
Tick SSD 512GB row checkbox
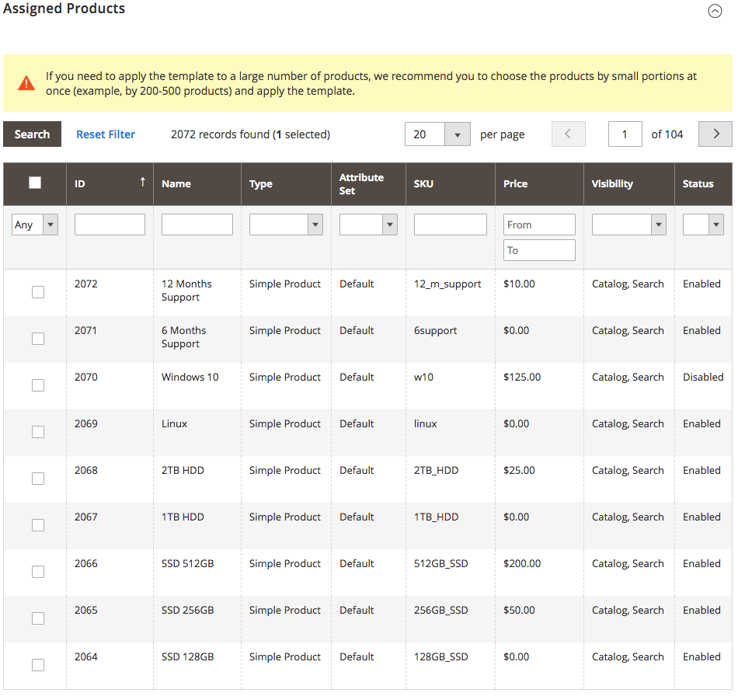click(x=38, y=571)
